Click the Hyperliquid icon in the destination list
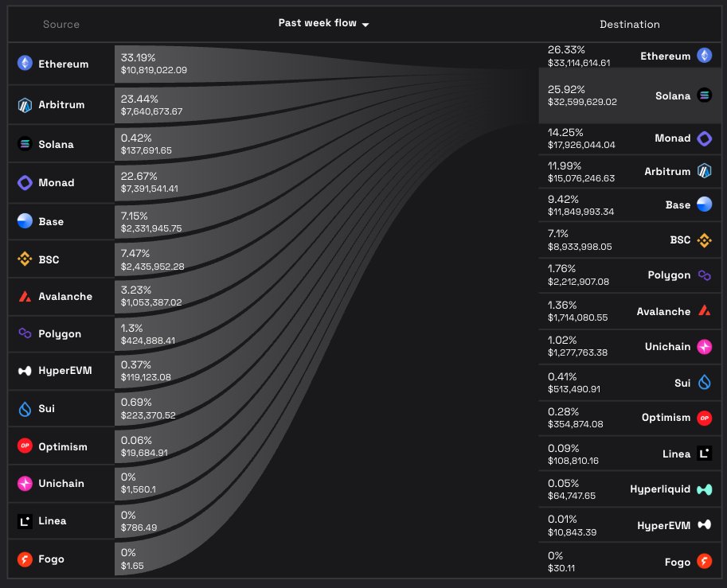727x588 pixels. point(704,489)
